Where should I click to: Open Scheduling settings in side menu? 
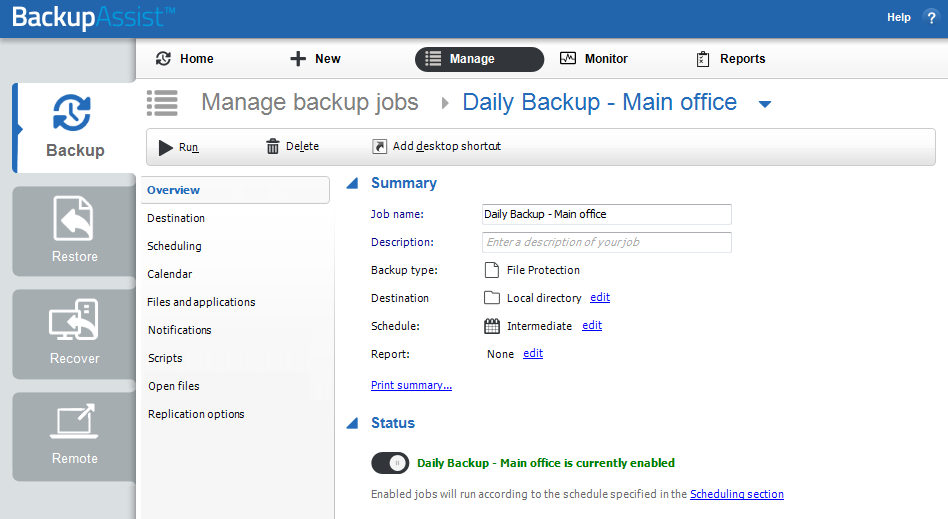(x=174, y=246)
